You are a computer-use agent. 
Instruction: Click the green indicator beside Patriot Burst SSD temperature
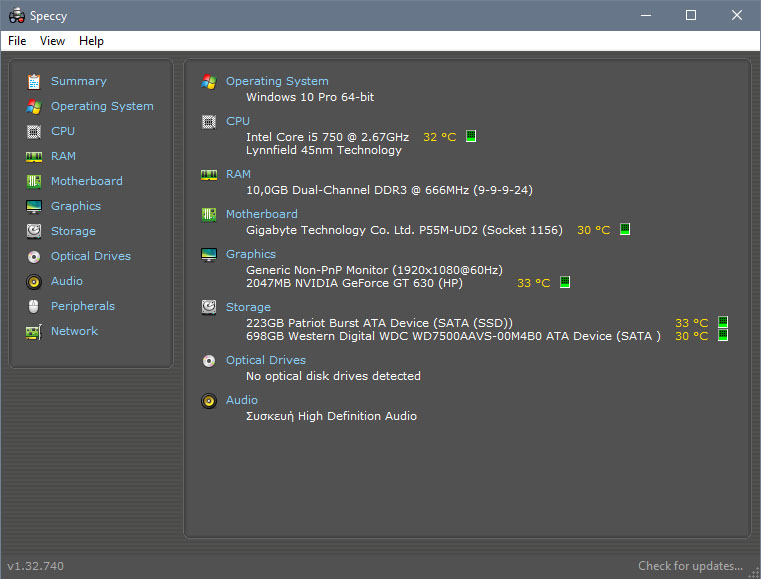click(723, 322)
